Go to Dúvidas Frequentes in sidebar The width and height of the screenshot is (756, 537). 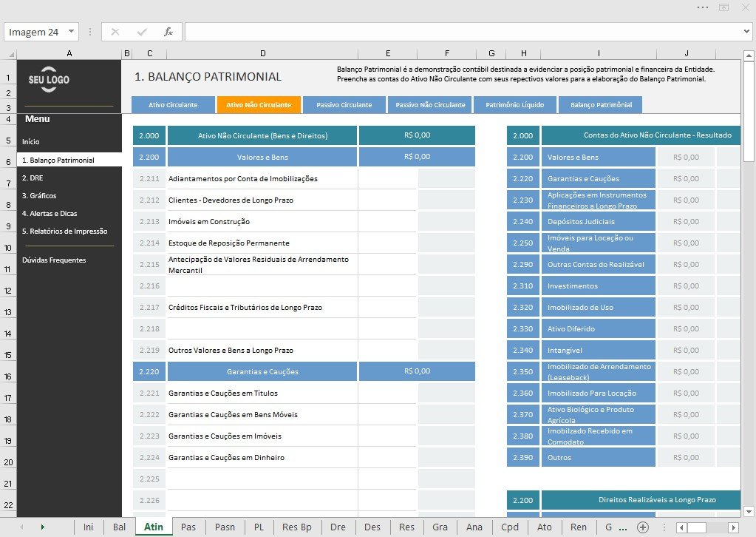pos(54,260)
